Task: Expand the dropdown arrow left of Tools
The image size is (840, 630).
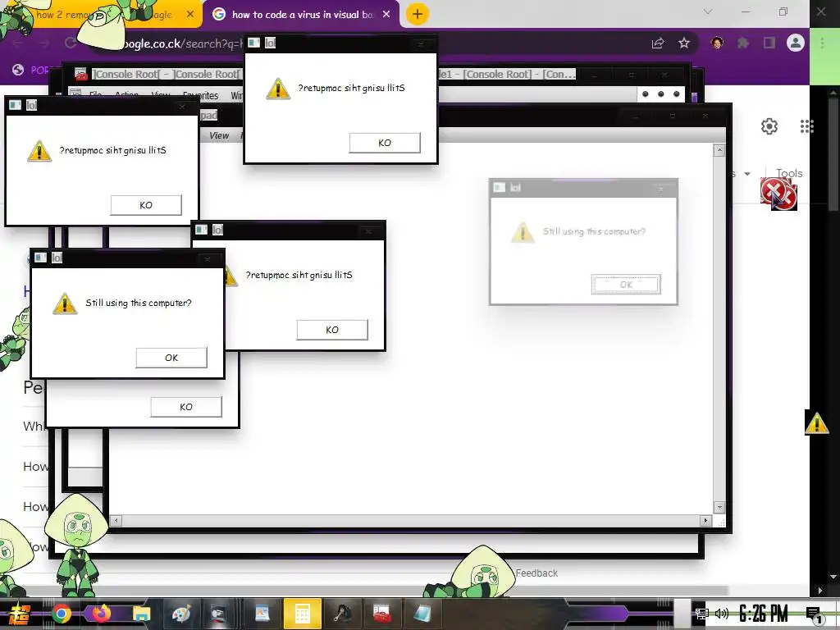Action: 746,174
